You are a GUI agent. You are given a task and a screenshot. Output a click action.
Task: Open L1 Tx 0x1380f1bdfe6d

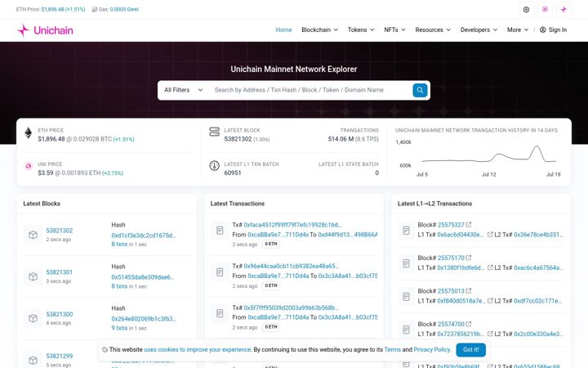[461, 267]
